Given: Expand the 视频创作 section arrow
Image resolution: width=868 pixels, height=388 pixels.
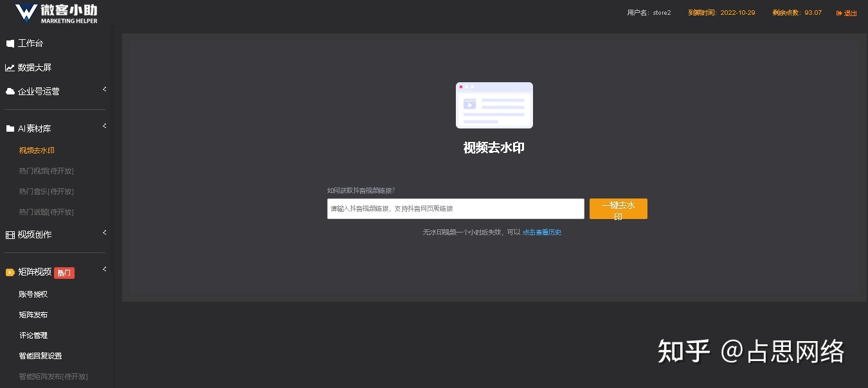Looking at the screenshot, I should tap(104, 233).
